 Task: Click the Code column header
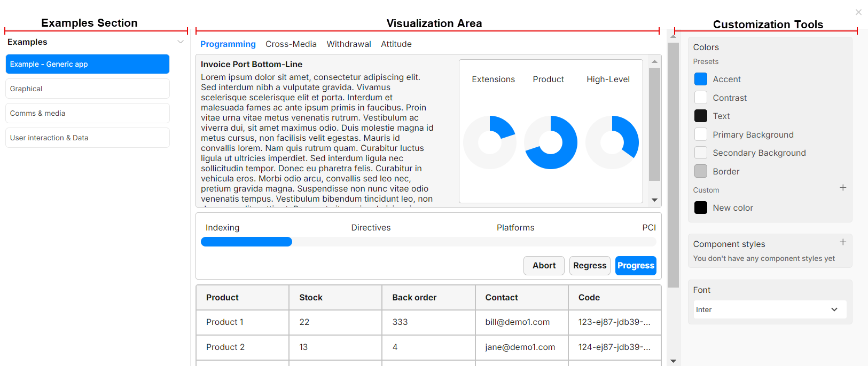615,298
